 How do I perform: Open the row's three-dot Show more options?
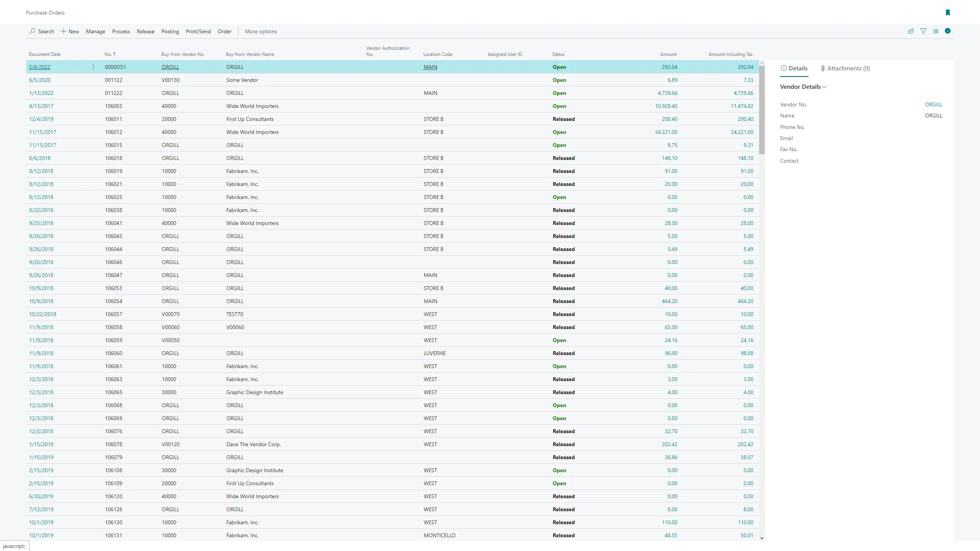coord(93,67)
